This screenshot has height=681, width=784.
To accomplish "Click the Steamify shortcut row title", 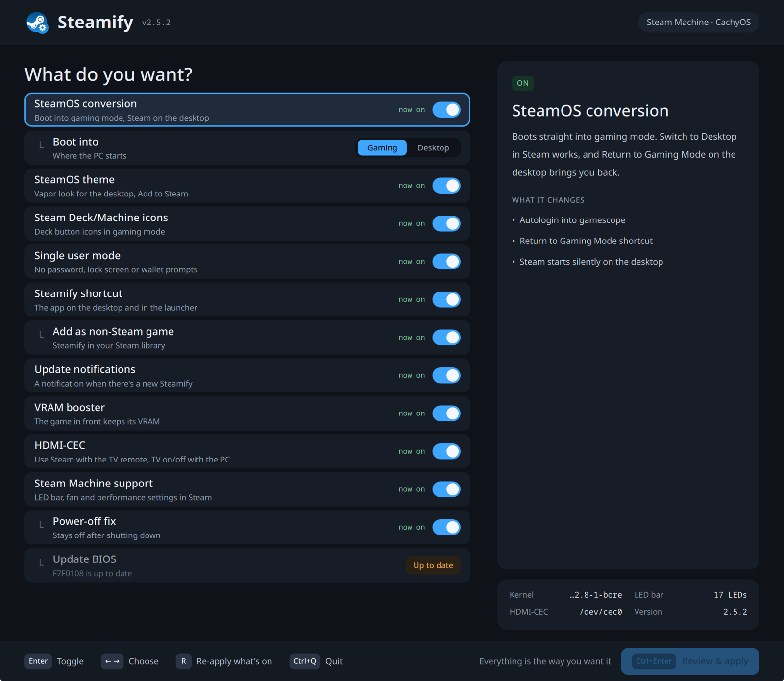I will (78, 293).
